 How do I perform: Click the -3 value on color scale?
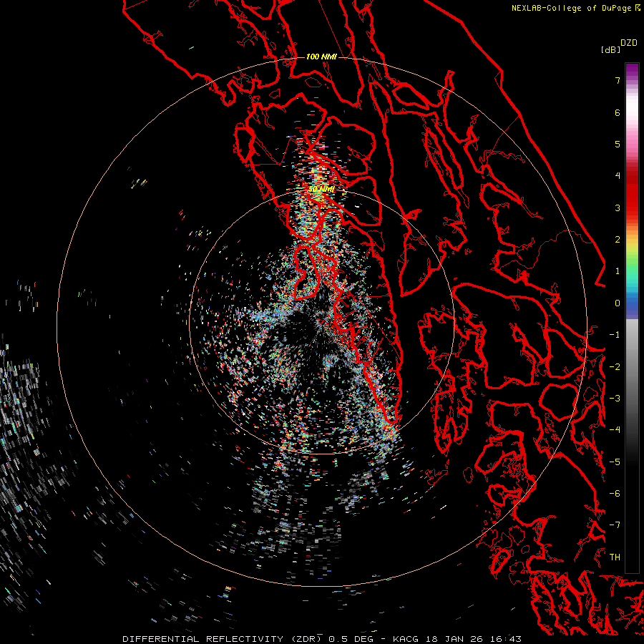click(x=615, y=399)
